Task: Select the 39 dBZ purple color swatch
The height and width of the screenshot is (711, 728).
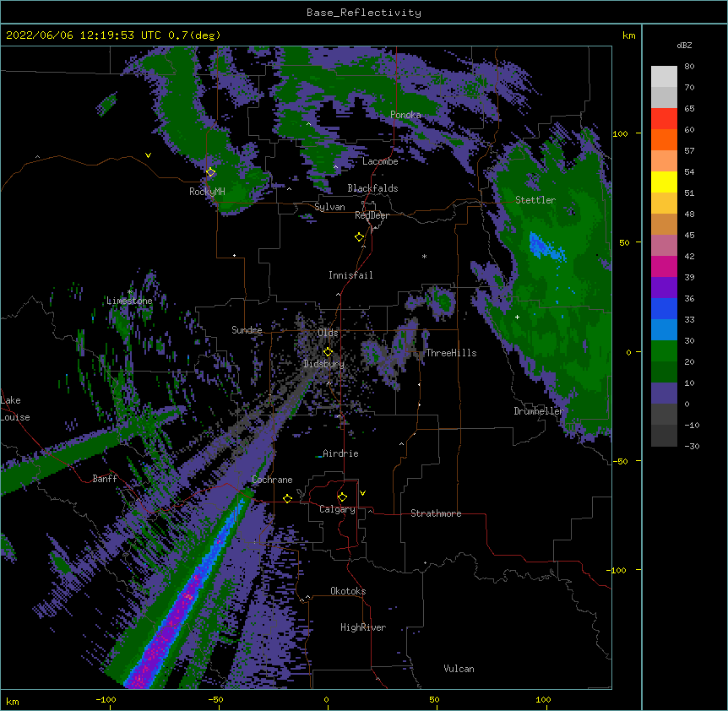Action: (x=664, y=288)
